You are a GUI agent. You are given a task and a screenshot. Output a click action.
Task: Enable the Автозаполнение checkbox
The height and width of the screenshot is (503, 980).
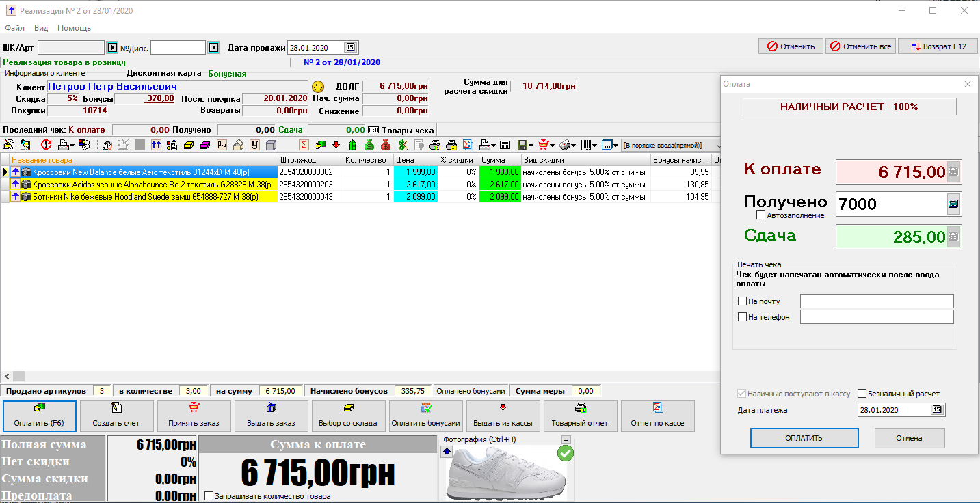(x=760, y=215)
